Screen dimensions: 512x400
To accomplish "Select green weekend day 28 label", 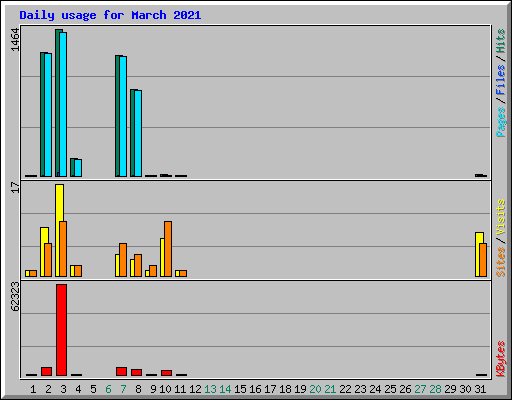I will (x=435, y=389).
